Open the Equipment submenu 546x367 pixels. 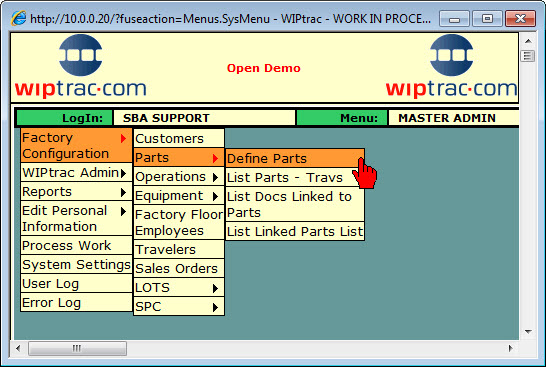click(179, 195)
